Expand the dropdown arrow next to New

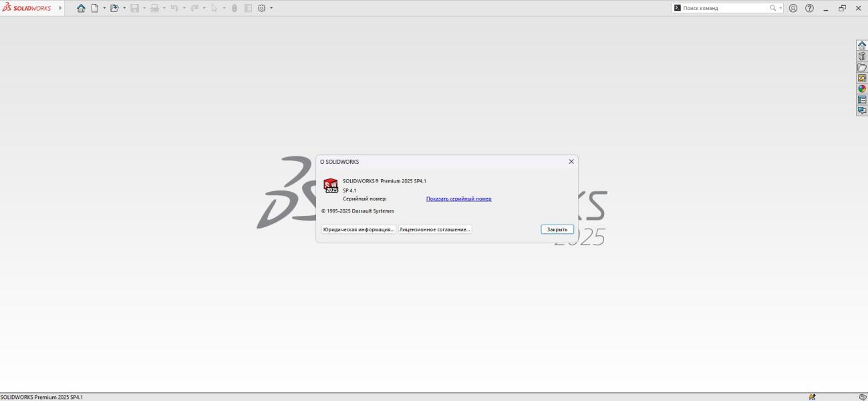tap(104, 8)
